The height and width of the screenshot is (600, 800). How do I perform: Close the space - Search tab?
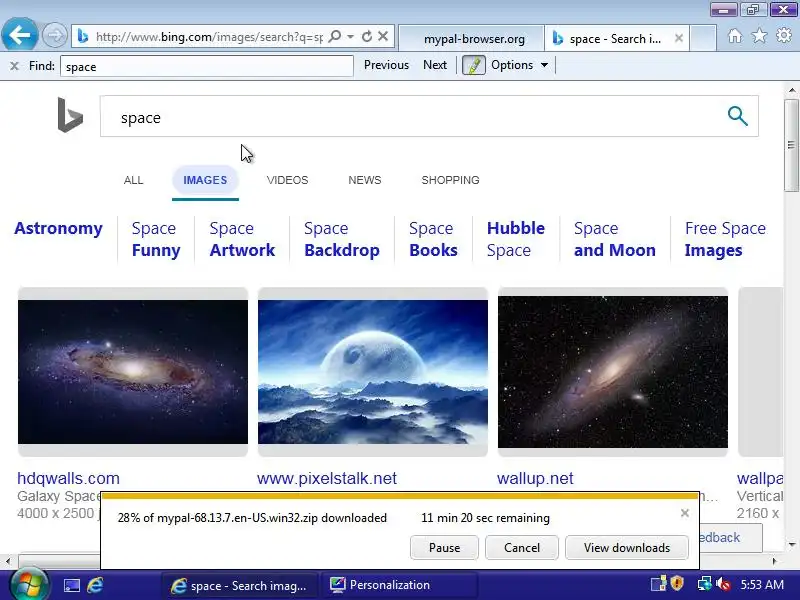coord(679,38)
